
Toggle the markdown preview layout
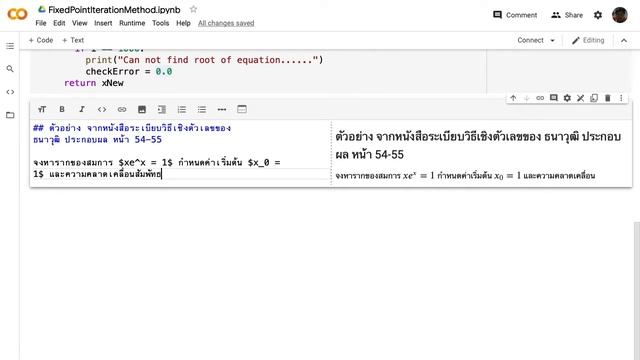pos(242,109)
